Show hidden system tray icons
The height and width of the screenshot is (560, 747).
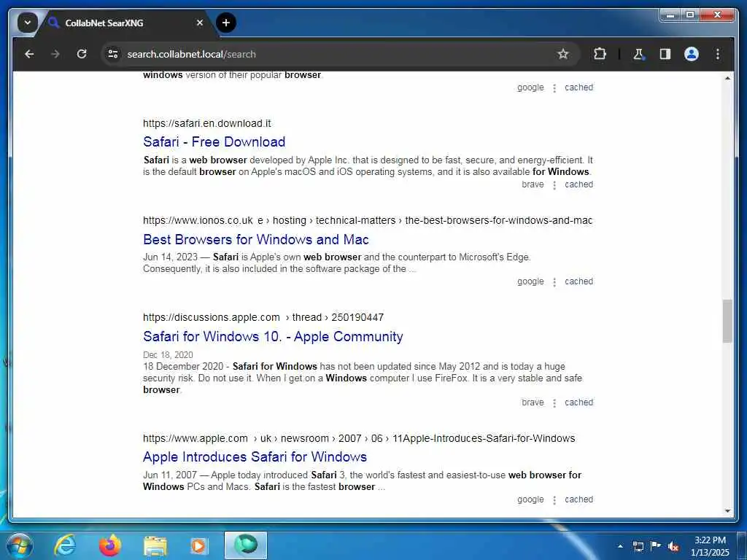(620, 546)
